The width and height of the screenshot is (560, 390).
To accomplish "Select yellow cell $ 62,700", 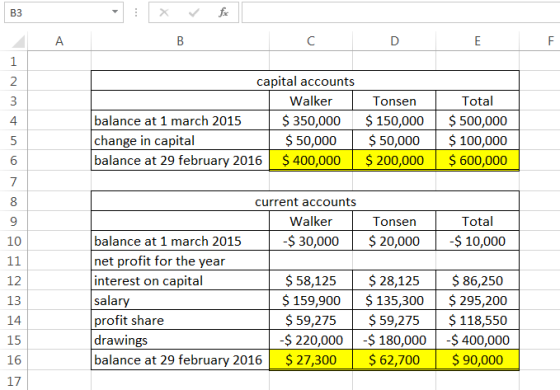I will [394, 360].
